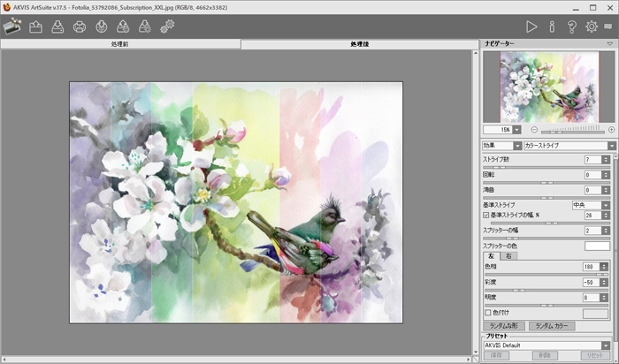Click the export presets icon
619x364 pixels.
point(145,27)
